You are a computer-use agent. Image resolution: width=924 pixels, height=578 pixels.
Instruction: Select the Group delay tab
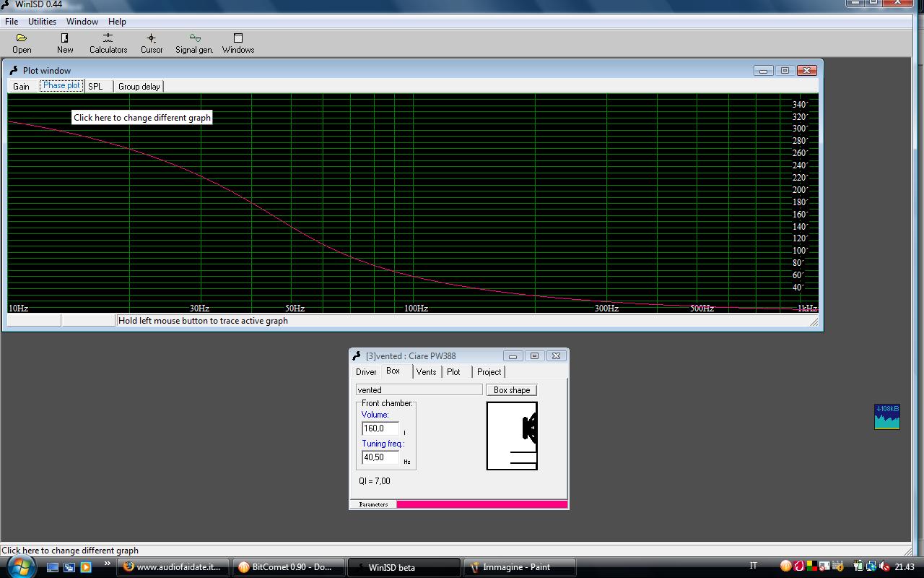139,87
